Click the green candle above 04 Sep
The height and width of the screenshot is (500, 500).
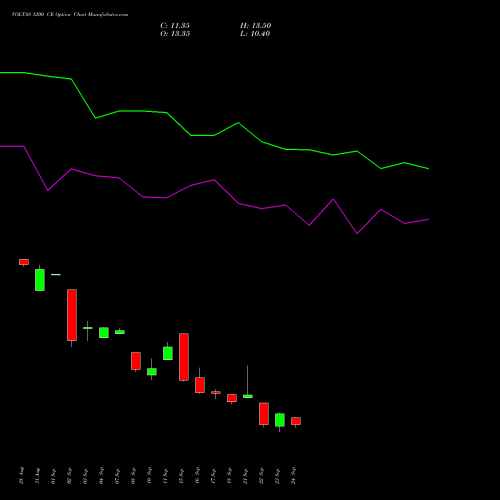[104, 333]
